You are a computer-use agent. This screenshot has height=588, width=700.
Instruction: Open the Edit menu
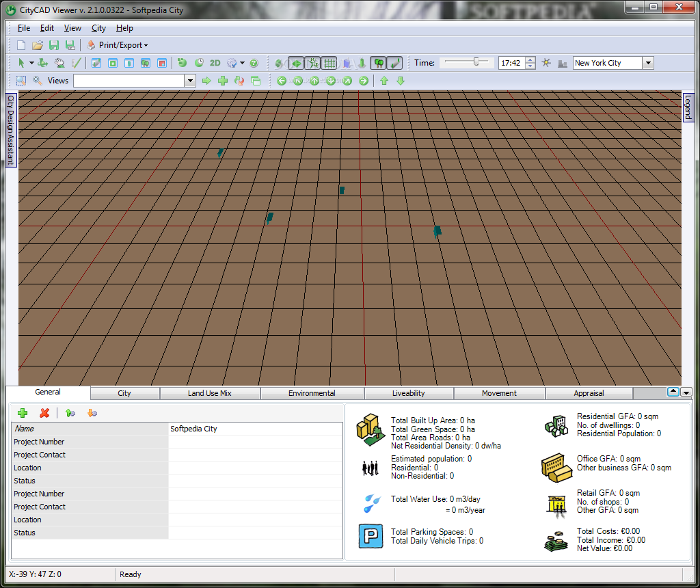coord(47,28)
